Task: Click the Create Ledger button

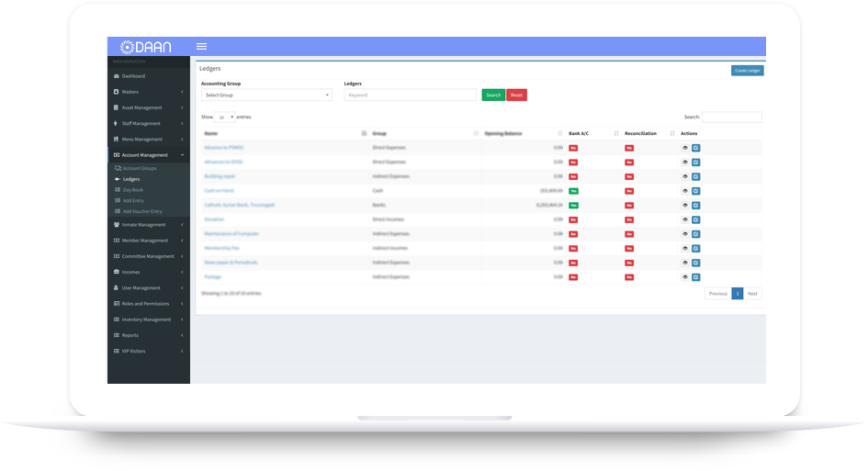Action: pos(747,71)
